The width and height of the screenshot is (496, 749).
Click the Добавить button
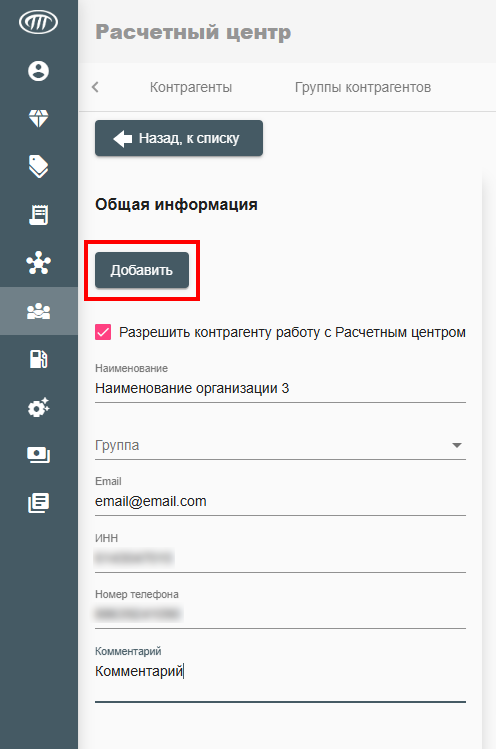[x=142, y=270]
